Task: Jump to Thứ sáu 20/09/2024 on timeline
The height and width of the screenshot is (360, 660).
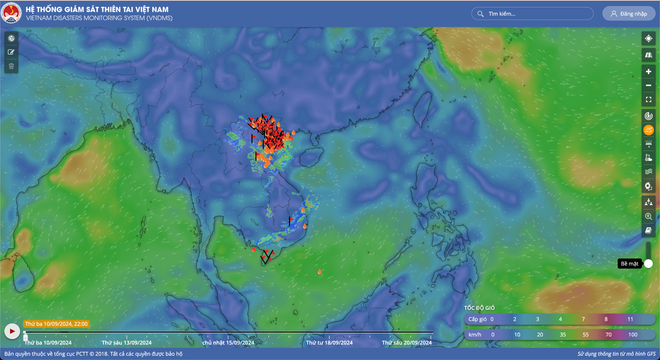Action: click(407, 343)
